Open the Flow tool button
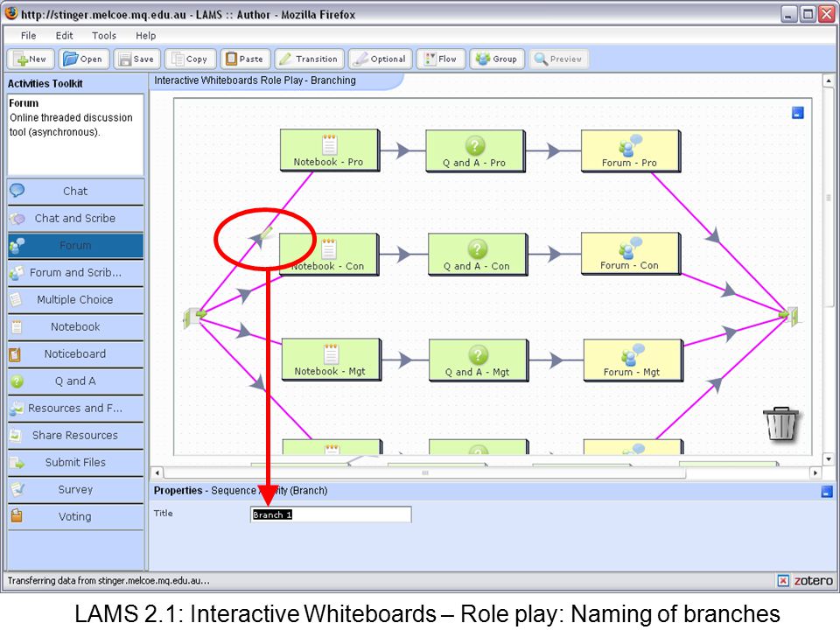The image size is (840, 630). [440, 59]
